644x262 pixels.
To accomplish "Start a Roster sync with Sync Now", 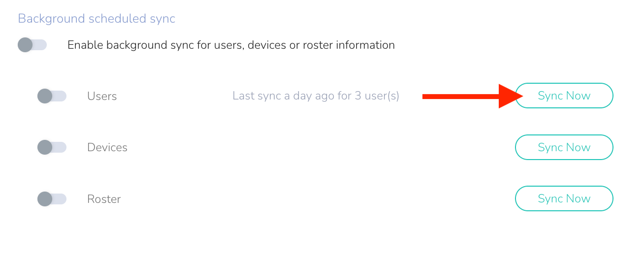I will pyautogui.click(x=564, y=198).
